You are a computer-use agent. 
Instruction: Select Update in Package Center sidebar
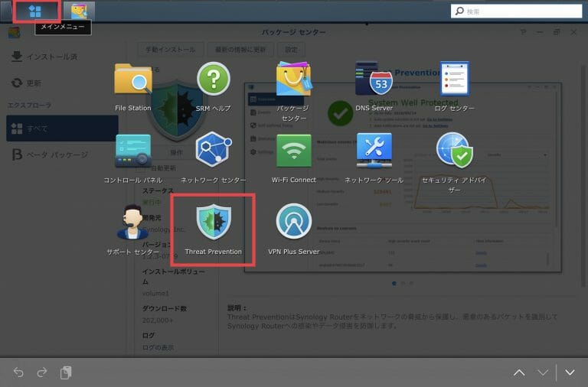click(x=26, y=83)
